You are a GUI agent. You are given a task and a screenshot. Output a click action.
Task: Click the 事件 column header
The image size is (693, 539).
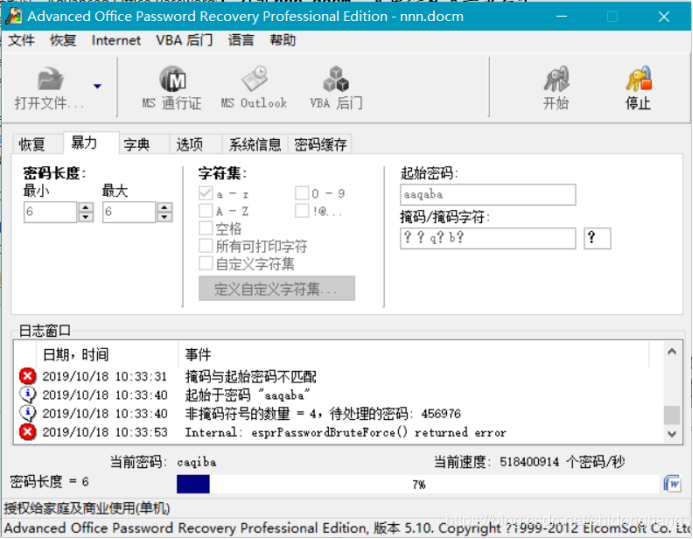pos(414,354)
